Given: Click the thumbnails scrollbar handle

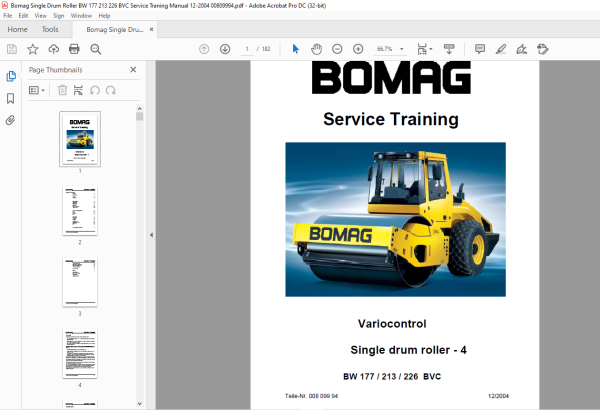Looking at the screenshot, I should [139, 116].
